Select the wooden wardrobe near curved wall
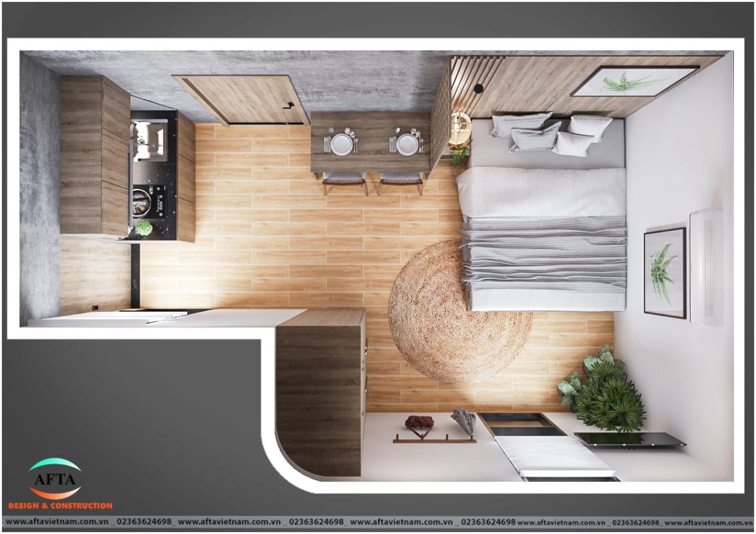 pyautogui.click(x=321, y=390)
